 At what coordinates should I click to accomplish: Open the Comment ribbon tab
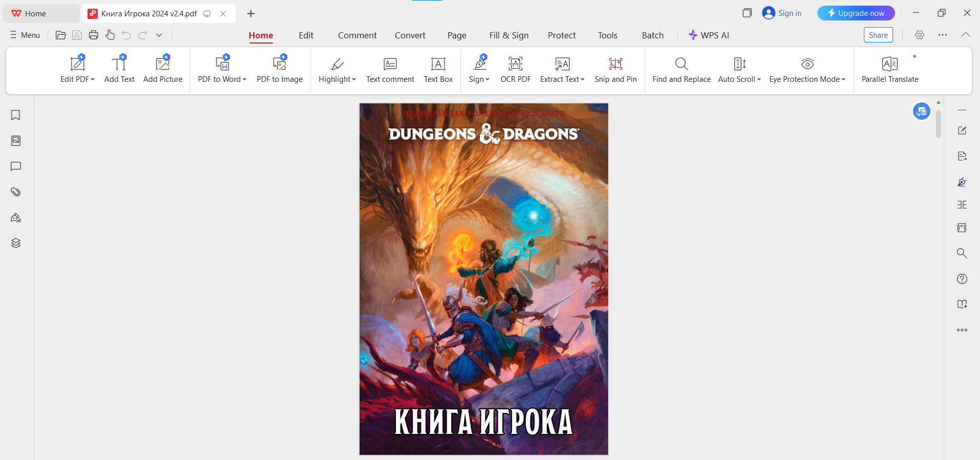point(357,35)
